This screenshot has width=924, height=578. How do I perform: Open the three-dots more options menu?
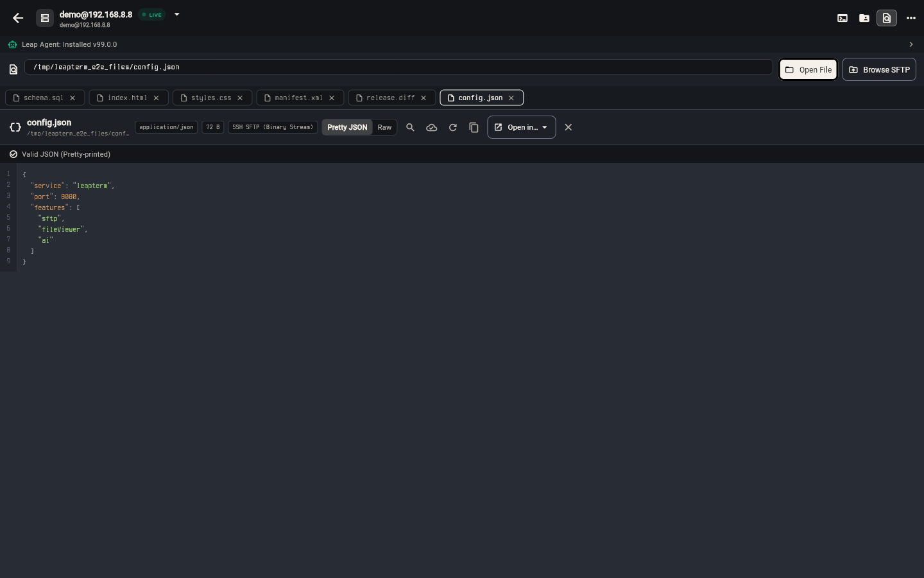(x=911, y=18)
